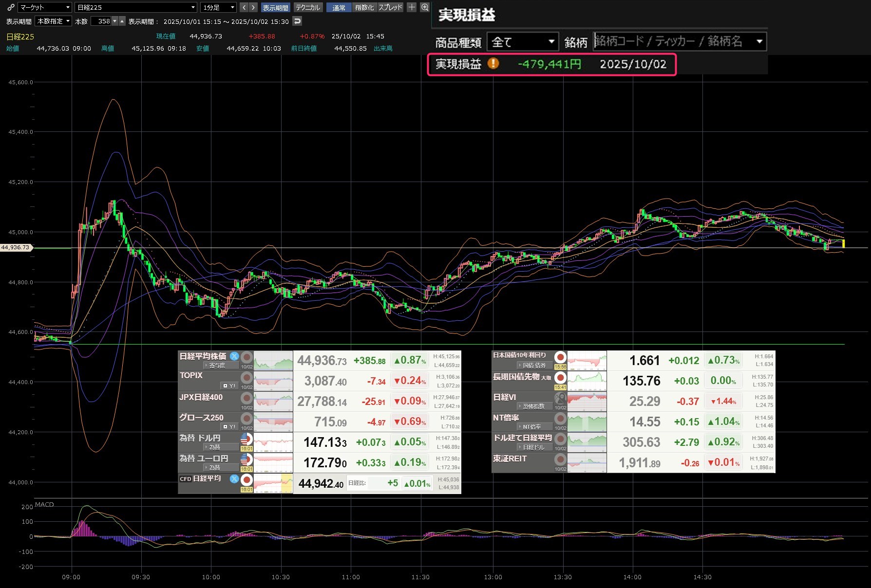871x588 pixels.
Task: Click the skull icon in 日経VI row
Action: tap(560, 398)
